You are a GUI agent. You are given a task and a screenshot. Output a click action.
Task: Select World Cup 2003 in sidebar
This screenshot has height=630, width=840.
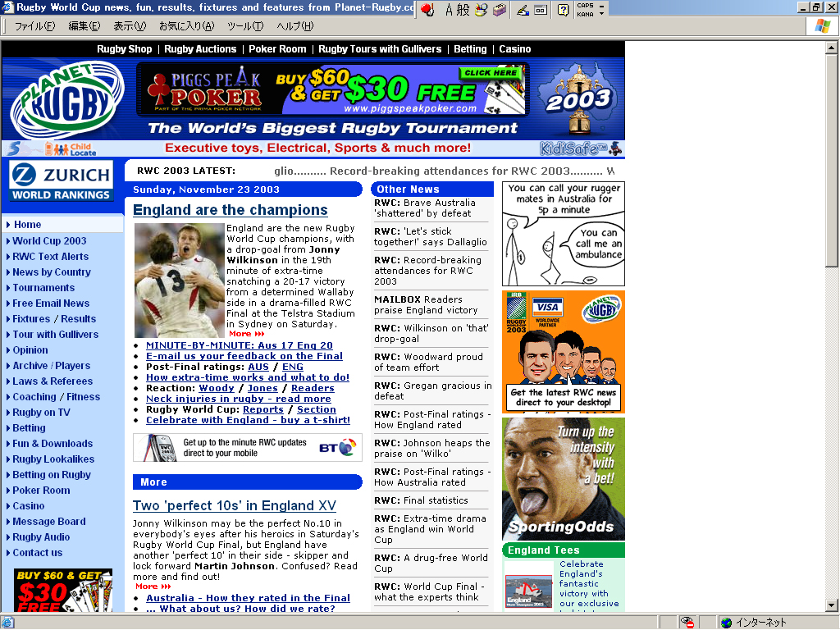(49, 241)
